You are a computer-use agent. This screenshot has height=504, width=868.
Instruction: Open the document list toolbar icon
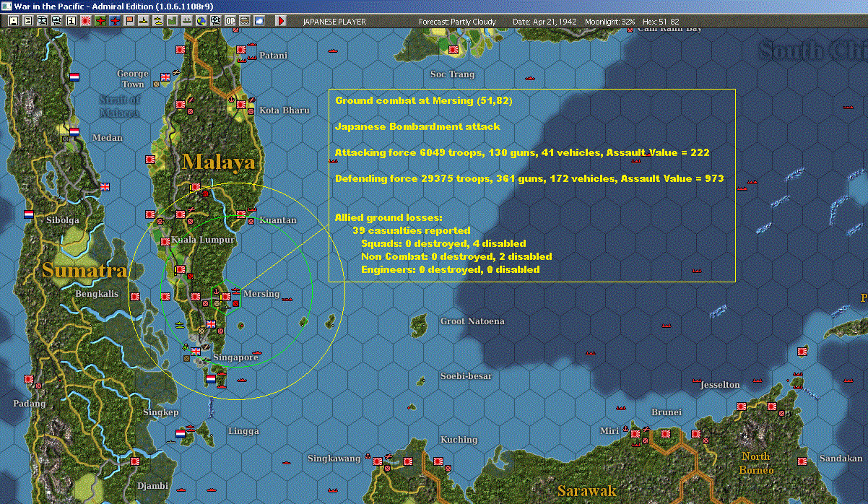(28, 21)
